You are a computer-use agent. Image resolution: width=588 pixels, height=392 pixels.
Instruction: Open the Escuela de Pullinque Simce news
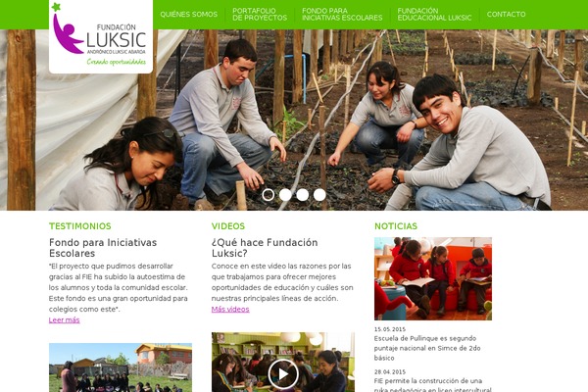[427, 348]
